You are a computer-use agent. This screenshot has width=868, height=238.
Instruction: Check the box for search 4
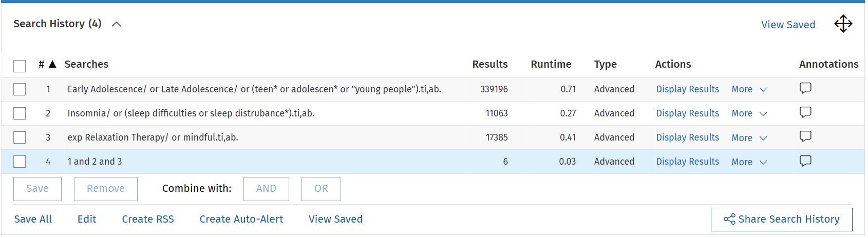coord(20,162)
